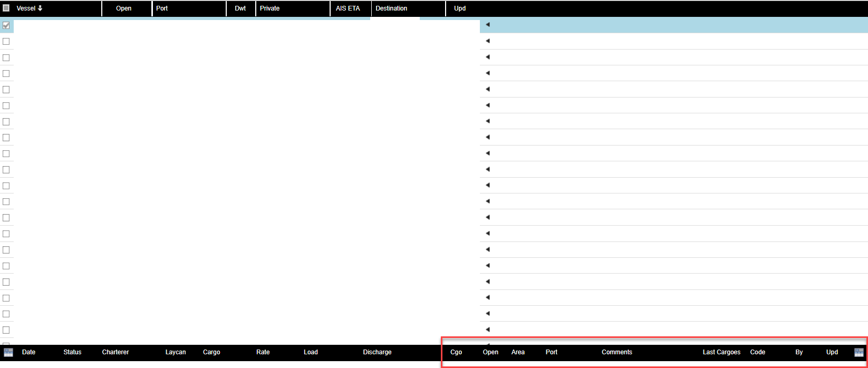Viewport: 868px width, 368px height.
Task: Select the bottom Open column beside Cgo
Action: 490,352
